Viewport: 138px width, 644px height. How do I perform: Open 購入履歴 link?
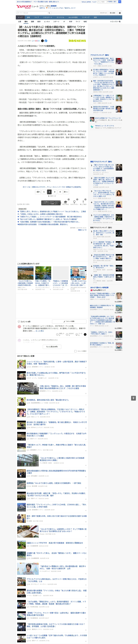[x=112, y=13]
